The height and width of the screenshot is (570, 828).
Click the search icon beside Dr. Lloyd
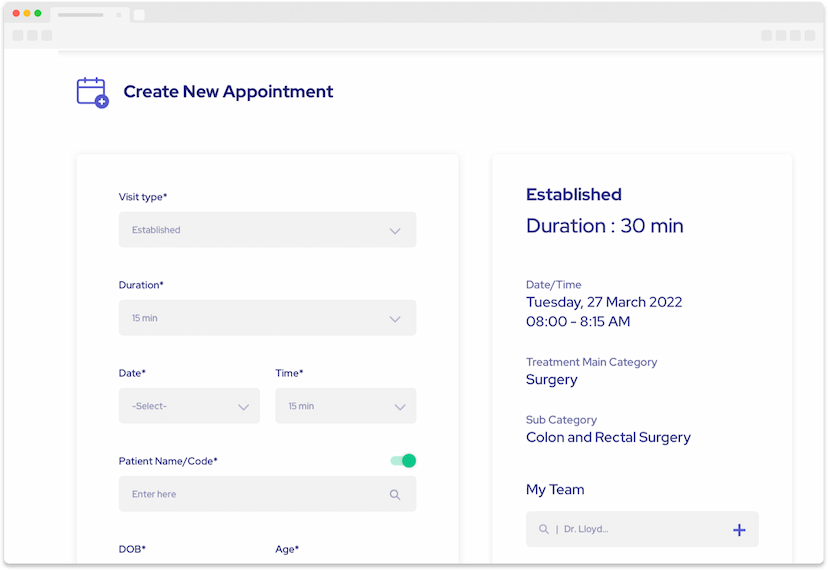pos(543,529)
